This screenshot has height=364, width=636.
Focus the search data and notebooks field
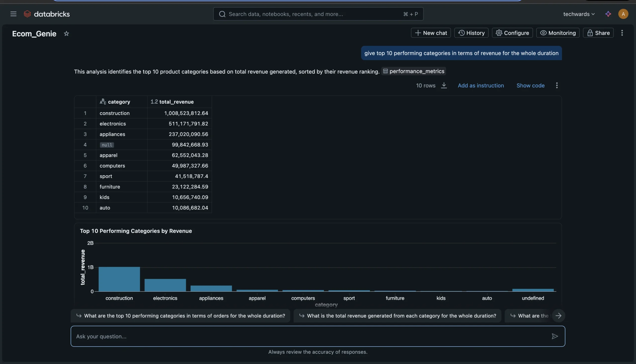318,14
